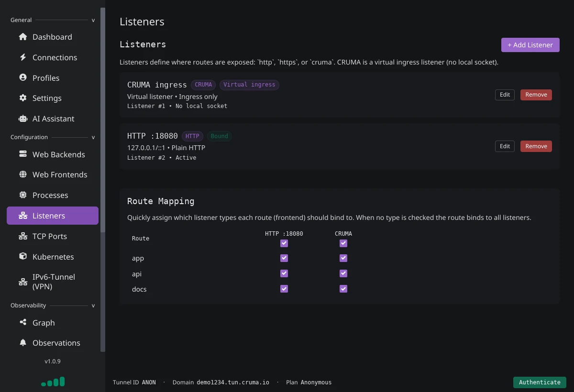Click the TCP Ports network icon
The image size is (574, 392).
pyautogui.click(x=23, y=236)
